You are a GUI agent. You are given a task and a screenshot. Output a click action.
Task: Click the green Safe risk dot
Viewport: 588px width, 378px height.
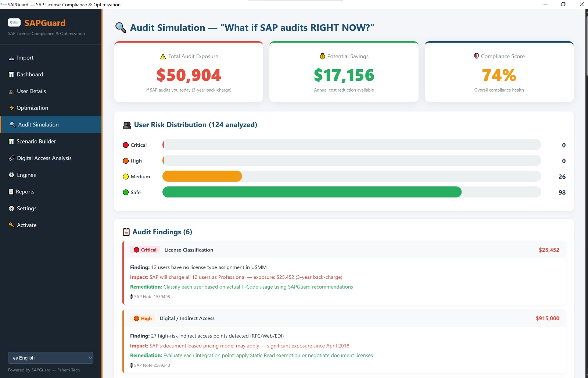click(x=126, y=192)
